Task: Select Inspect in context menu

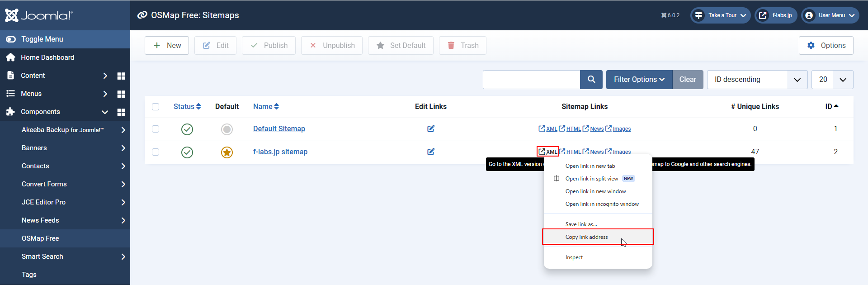Action: tap(598, 257)
